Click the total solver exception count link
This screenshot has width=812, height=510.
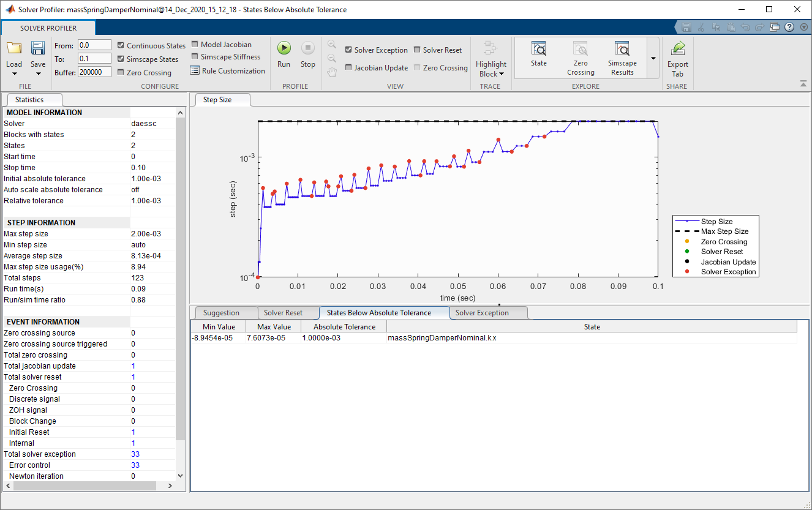(x=135, y=454)
